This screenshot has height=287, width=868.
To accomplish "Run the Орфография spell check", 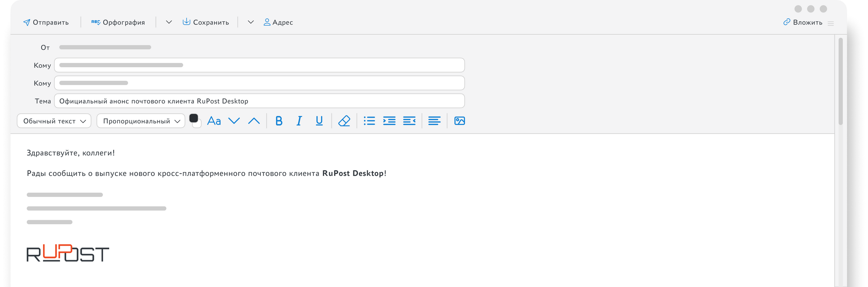I will (118, 22).
